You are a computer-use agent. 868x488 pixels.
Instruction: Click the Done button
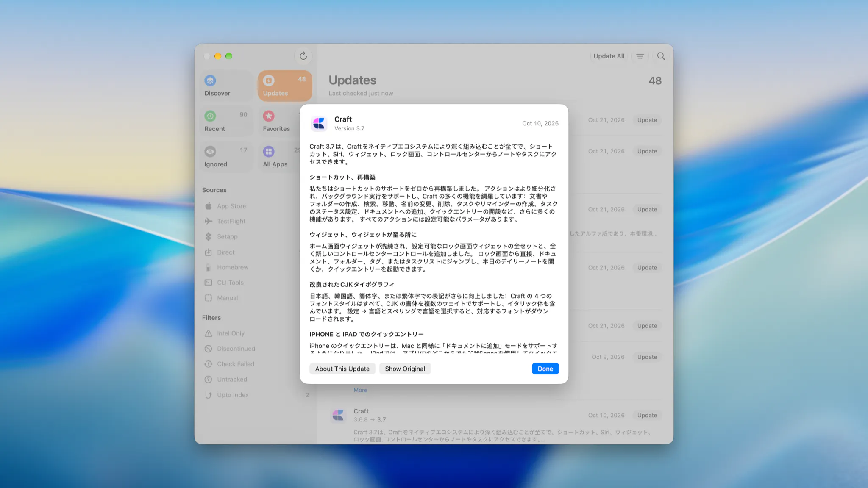pyautogui.click(x=545, y=369)
